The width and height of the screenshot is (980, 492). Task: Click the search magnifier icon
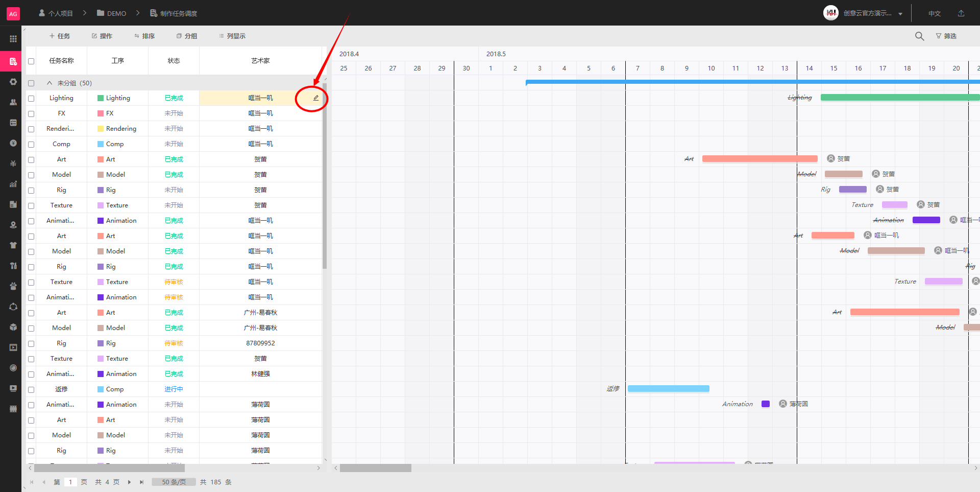pyautogui.click(x=919, y=36)
